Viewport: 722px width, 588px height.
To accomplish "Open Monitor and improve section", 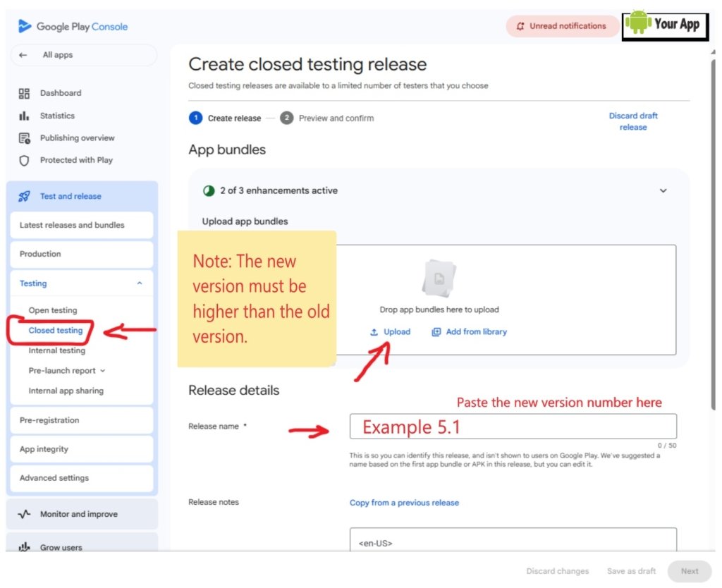I will click(x=82, y=514).
